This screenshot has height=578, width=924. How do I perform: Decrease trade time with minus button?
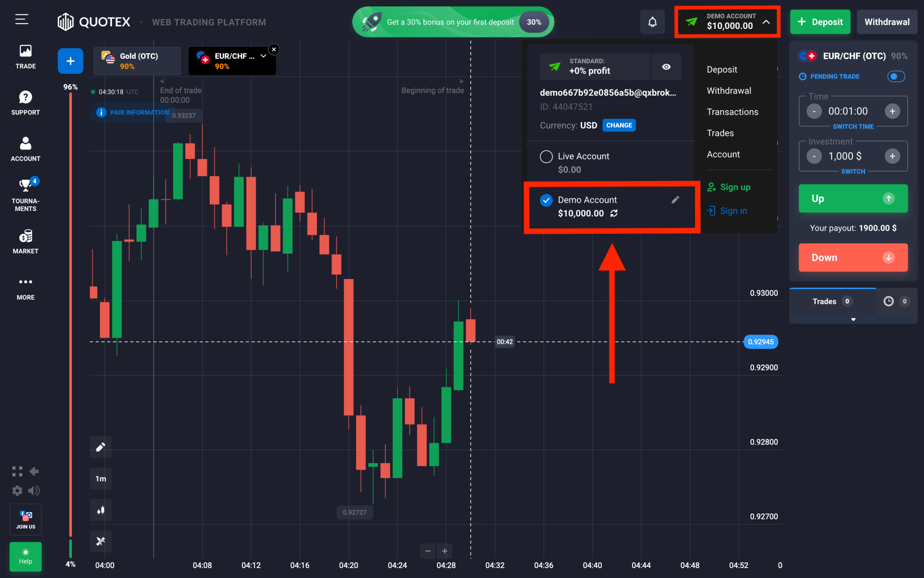point(814,111)
